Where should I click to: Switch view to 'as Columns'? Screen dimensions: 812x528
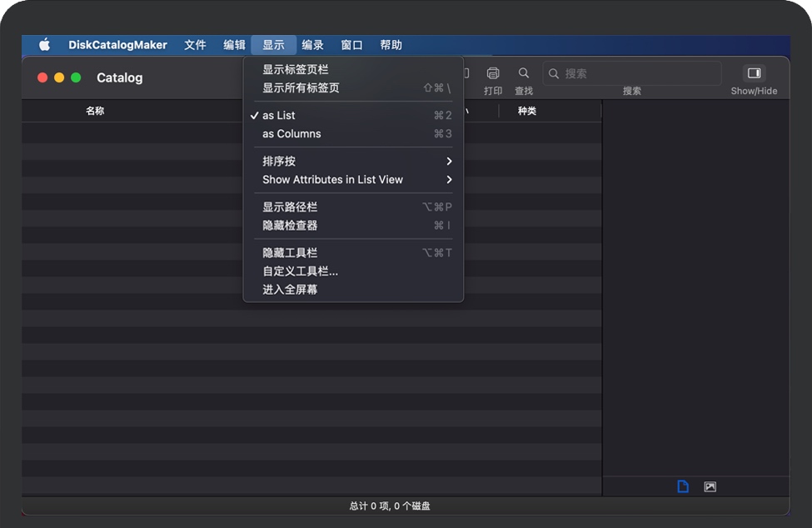291,134
